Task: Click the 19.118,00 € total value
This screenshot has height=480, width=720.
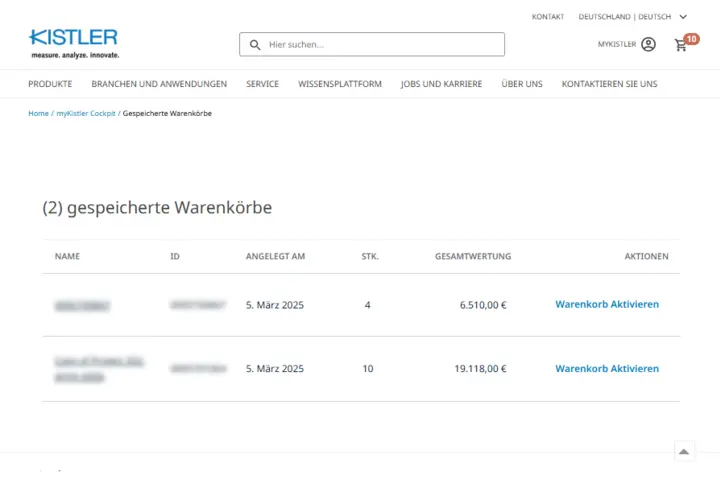Action: point(480,368)
